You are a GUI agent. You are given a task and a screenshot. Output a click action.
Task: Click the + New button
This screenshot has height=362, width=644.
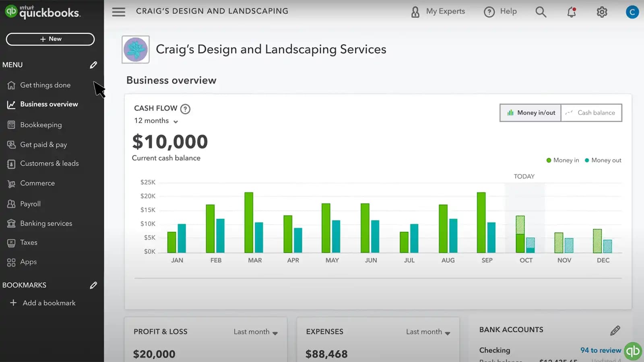coord(50,39)
